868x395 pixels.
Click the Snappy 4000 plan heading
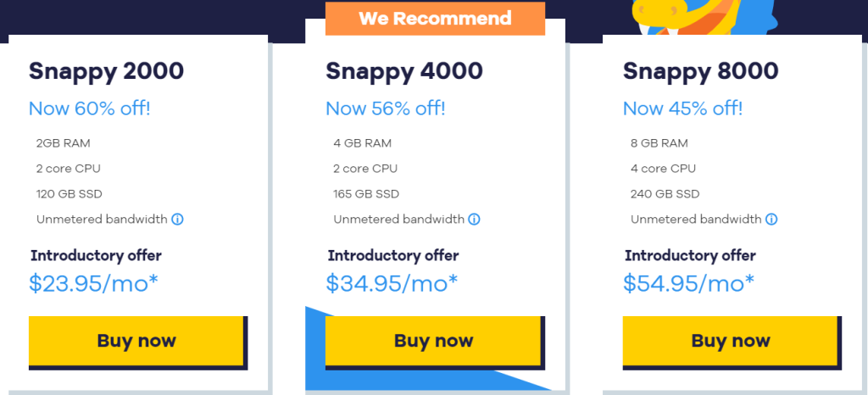(x=404, y=71)
